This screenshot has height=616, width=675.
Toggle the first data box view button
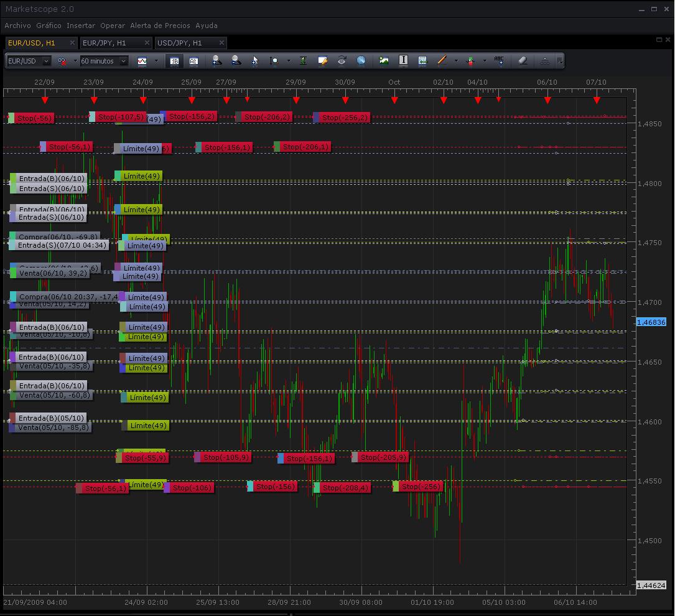(x=174, y=61)
